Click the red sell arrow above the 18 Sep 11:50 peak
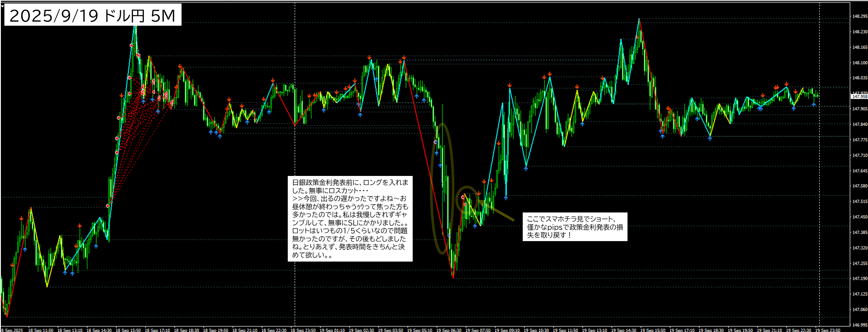868x332 pixels. coord(22,218)
